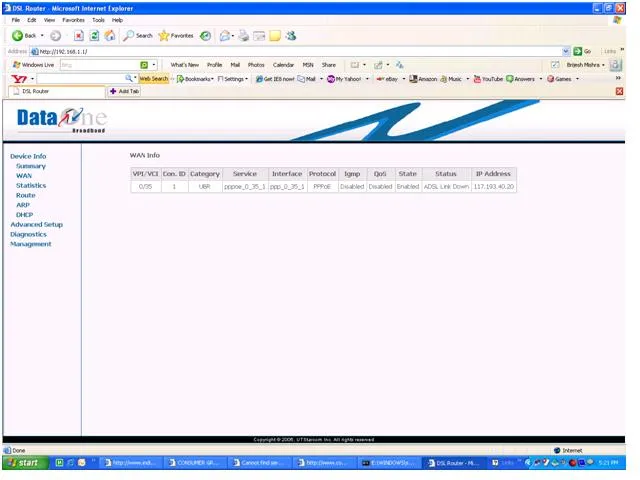Image resolution: width=640 pixels, height=480 pixels.
Task: Click the Web Search button
Action: point(153,78)
